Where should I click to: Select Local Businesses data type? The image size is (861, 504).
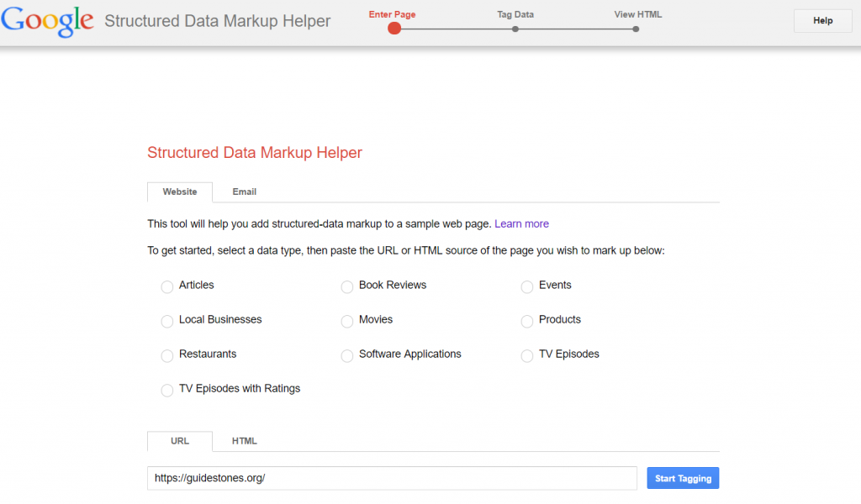(x=167, y=322)
